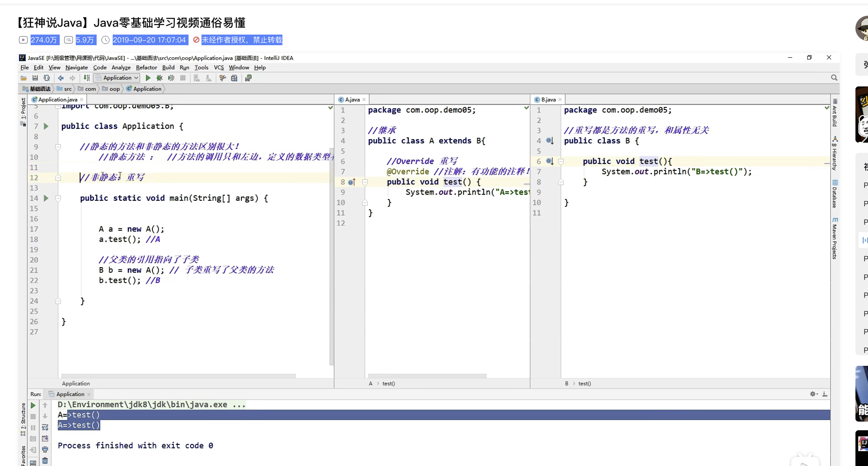Image resolution: width=868 pixels, height=466 pixels.
Task: Collapse the main method fold marker
Action: click(x=58, y=198)
